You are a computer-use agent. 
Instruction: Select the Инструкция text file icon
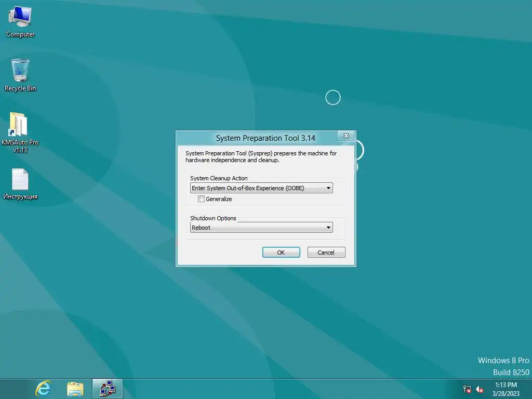coord(20,183)
